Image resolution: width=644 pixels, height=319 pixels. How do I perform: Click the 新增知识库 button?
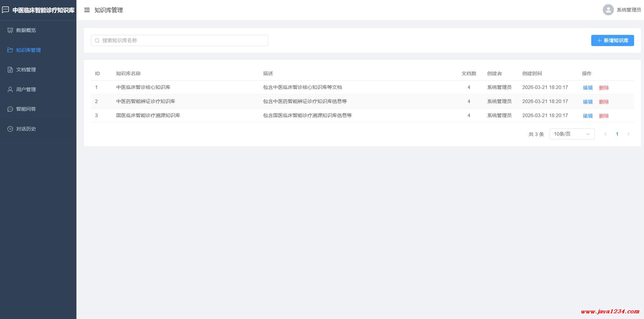(612, 41)
